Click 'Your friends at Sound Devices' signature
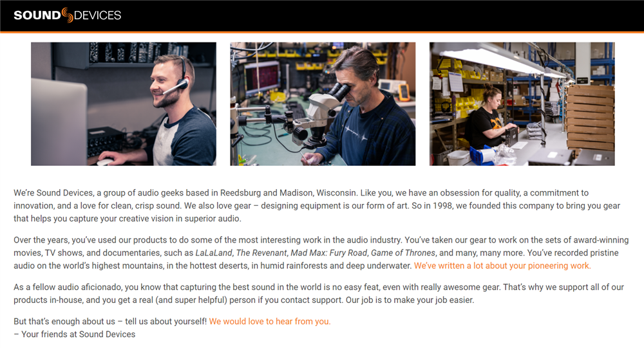Screen dimensions: 644x348 [74, 334]
